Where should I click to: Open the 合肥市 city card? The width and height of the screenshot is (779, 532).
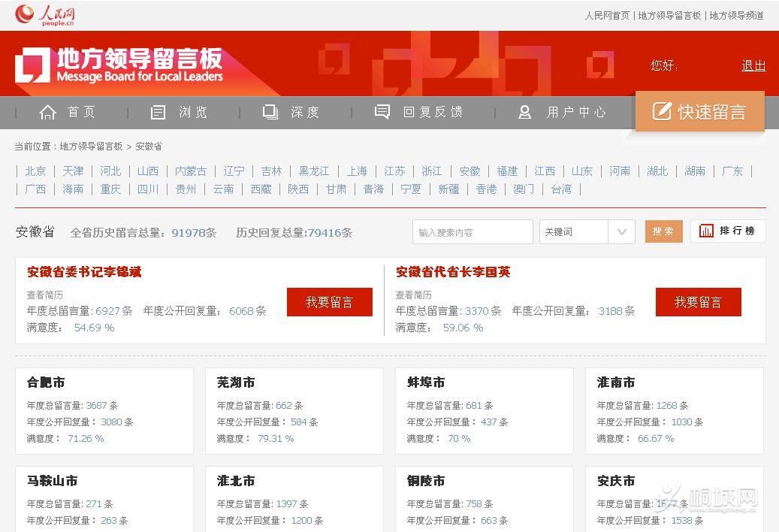point(47,382)
